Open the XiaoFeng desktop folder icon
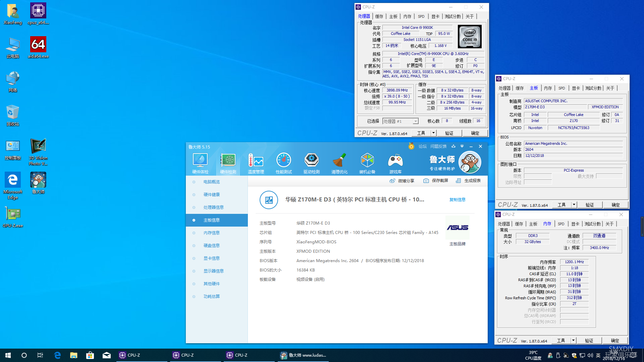 (13, 14)
